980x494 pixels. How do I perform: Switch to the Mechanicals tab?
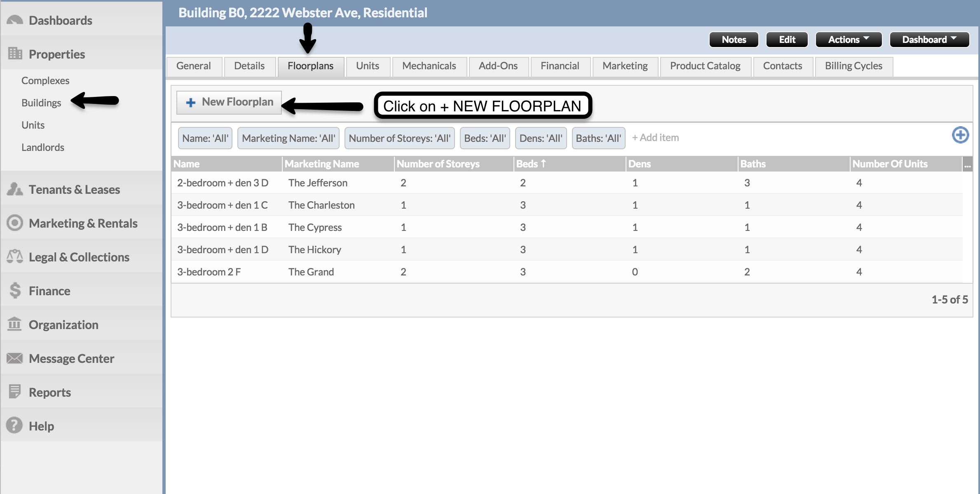pos(429,66)
